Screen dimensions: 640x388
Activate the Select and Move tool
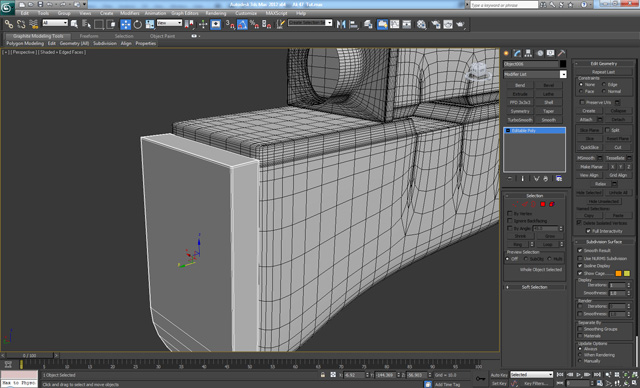click(x=125, y=24)
